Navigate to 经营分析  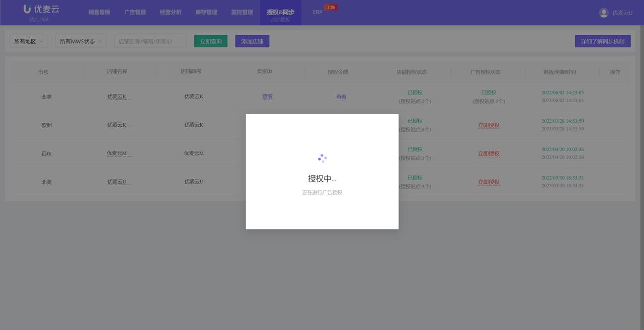tap(171, 12)
